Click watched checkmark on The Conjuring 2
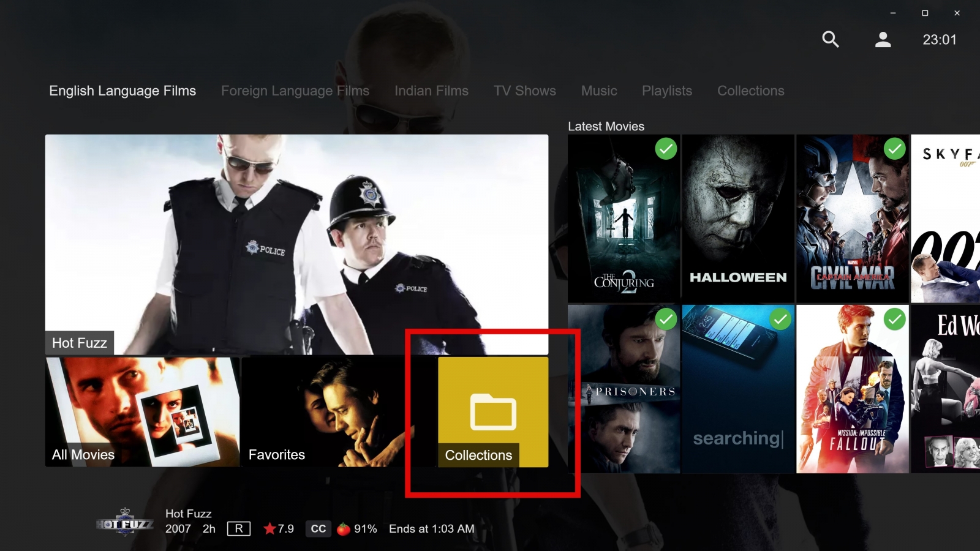The image size is (980, 551). (x=666, y=149)
